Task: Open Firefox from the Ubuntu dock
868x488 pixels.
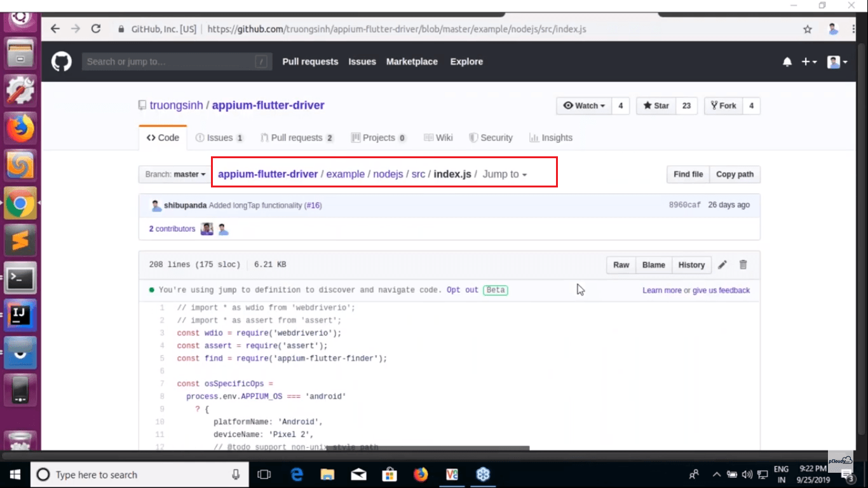Action: coord(20,129)
